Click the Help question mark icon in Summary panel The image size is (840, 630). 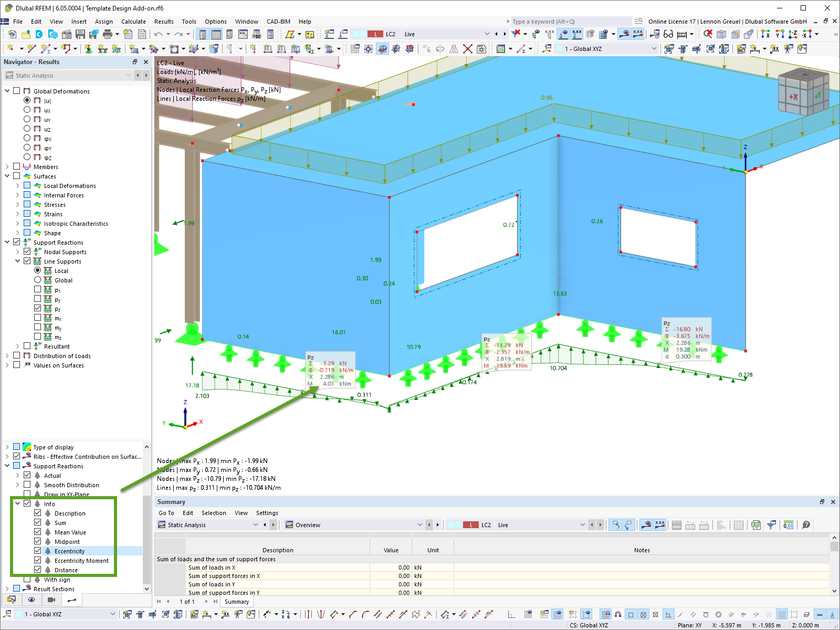[x=806, y=525]
